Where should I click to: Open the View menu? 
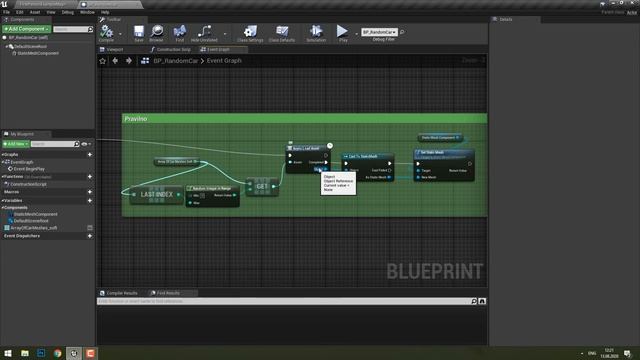point(51,12)
